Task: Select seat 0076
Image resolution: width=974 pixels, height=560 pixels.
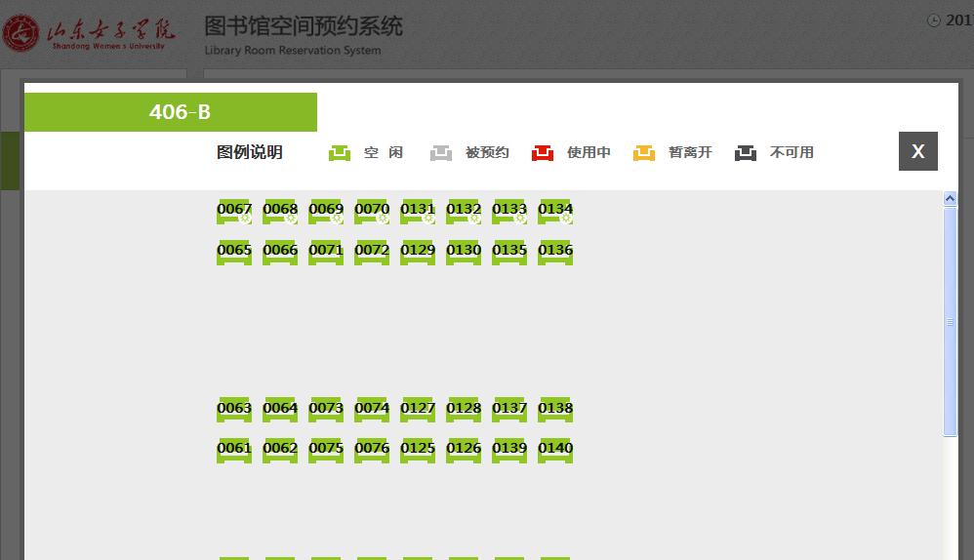Action: pyautogui.click(x=372, y=451)
